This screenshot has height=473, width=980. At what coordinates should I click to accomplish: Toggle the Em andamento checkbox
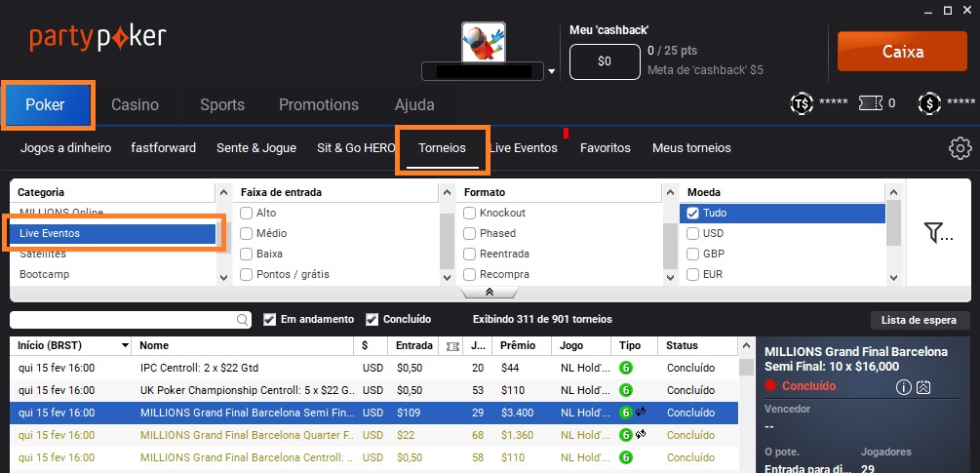pyautogui.click(x=269, y=319)
